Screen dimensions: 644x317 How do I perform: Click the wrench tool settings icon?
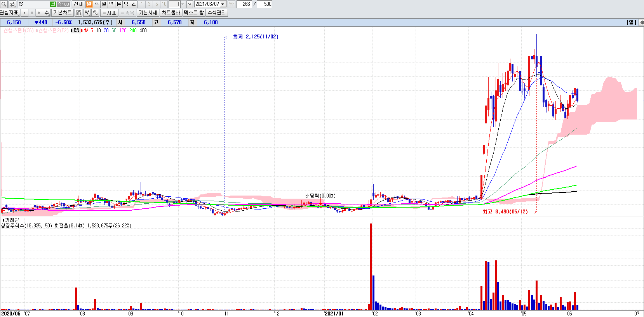tap(95, 13)
